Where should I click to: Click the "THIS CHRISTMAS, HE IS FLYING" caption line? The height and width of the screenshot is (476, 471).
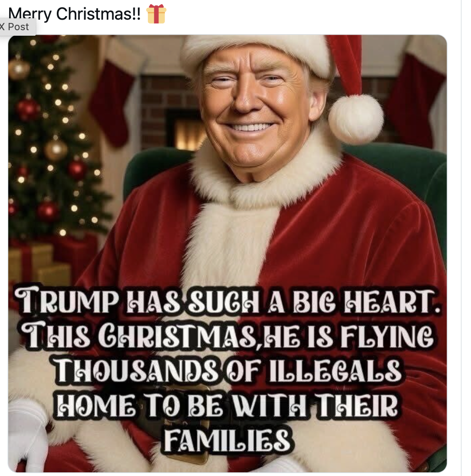coord(228,335)
